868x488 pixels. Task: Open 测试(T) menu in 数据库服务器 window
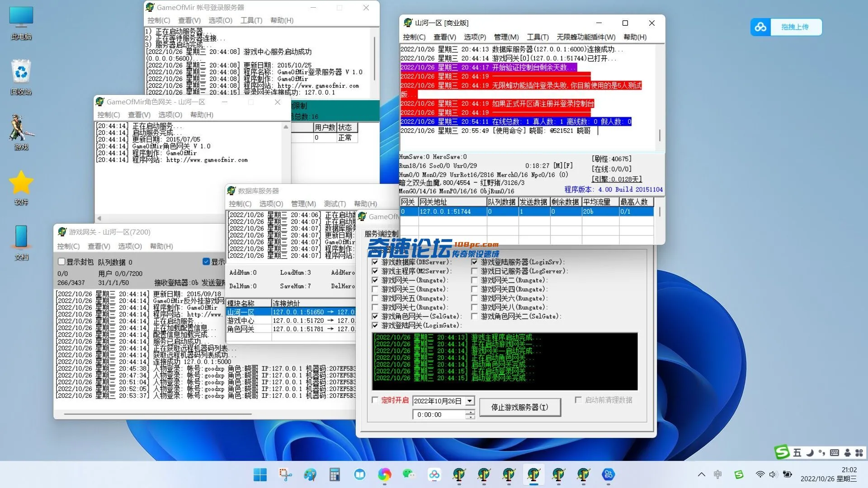(335, 204)
